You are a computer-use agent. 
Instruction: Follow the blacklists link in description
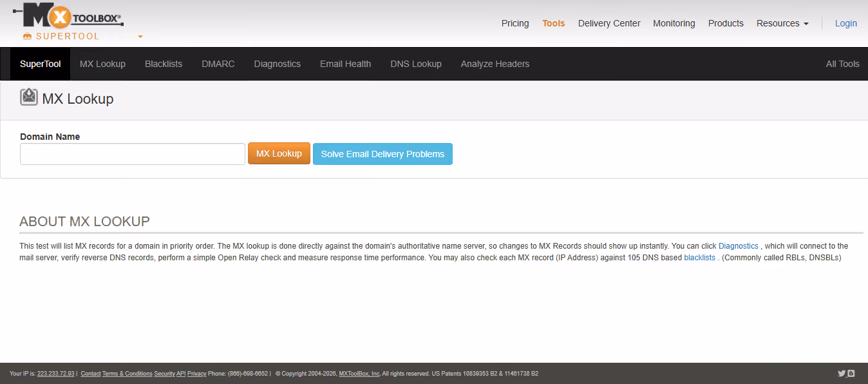click(700, 258)
